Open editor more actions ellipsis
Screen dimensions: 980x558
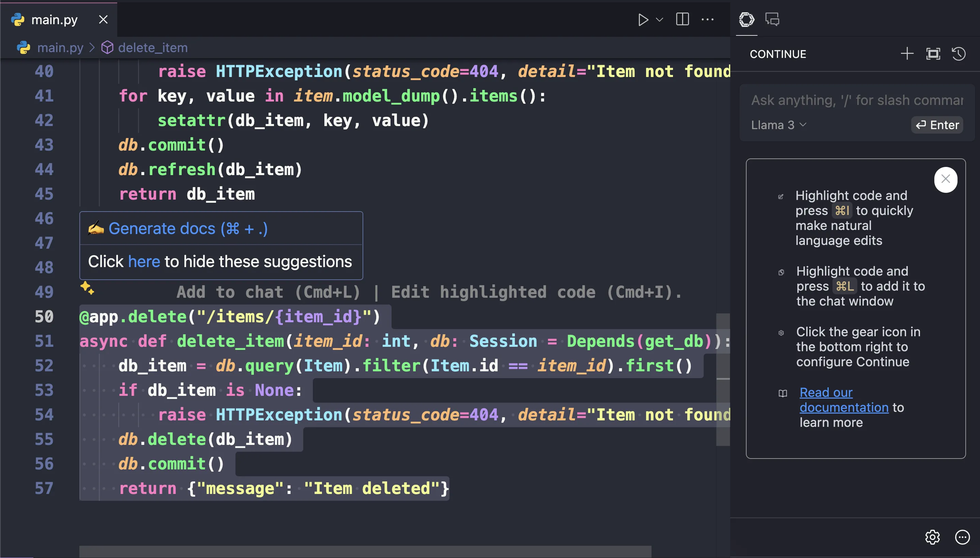[707, 19]
